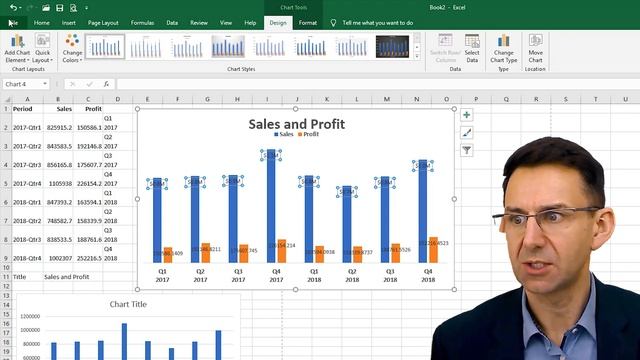
Task: Select the Sales and Profit chart title
Action: (x=297, y=124)
